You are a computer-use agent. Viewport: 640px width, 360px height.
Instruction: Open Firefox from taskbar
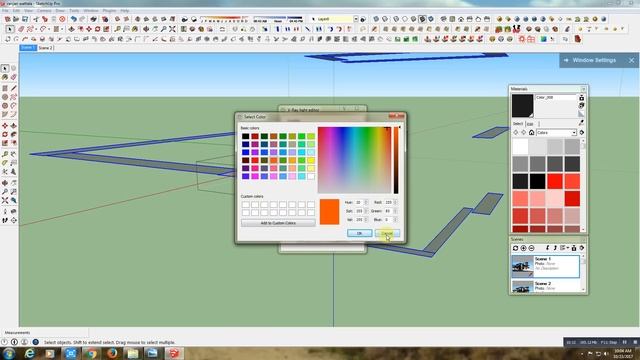112,353
